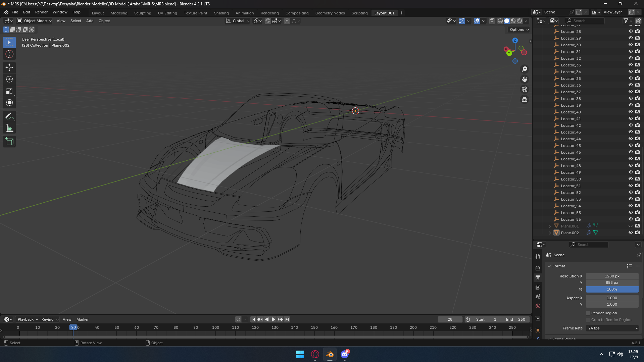Select the Move tool in toolbar
This screenshot has height=362, width=644.
click(x=9, y=67)
